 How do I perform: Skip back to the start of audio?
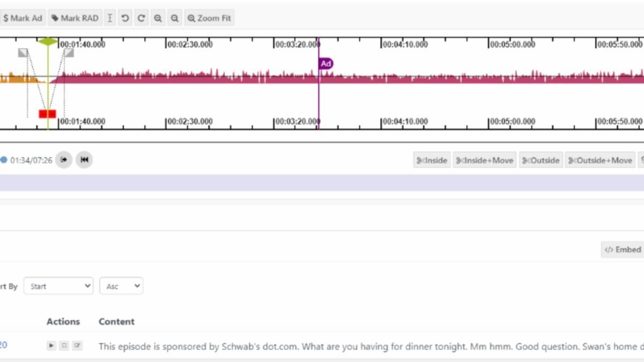[84, 160]
